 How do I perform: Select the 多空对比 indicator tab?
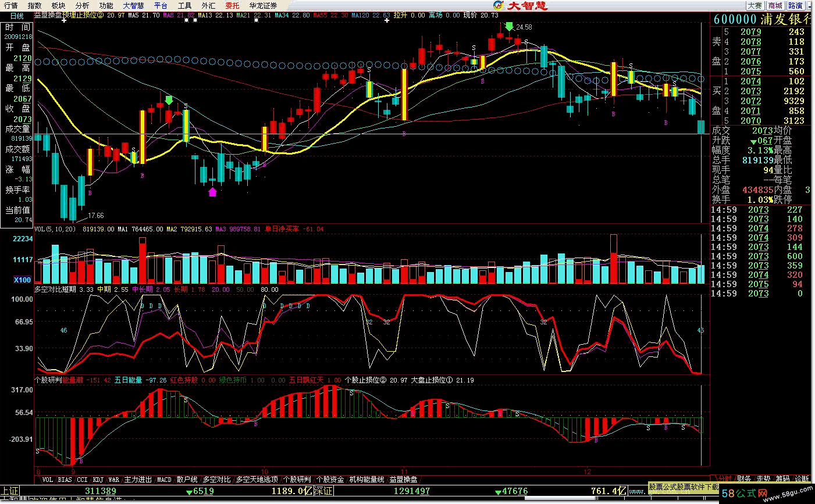[x=216, y=480]
